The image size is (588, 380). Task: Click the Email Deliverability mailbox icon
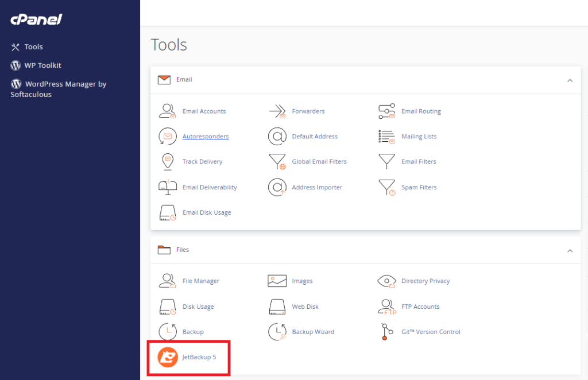point(168,187)
